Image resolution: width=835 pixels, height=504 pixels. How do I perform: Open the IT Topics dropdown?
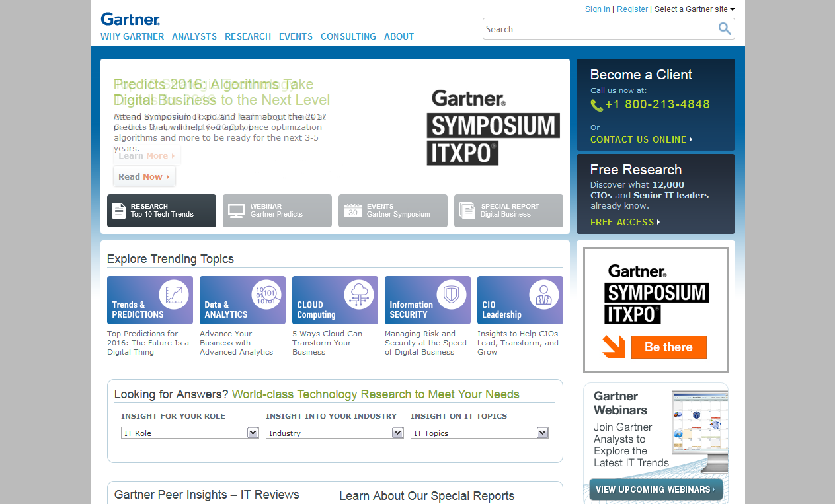click(479, 433)
